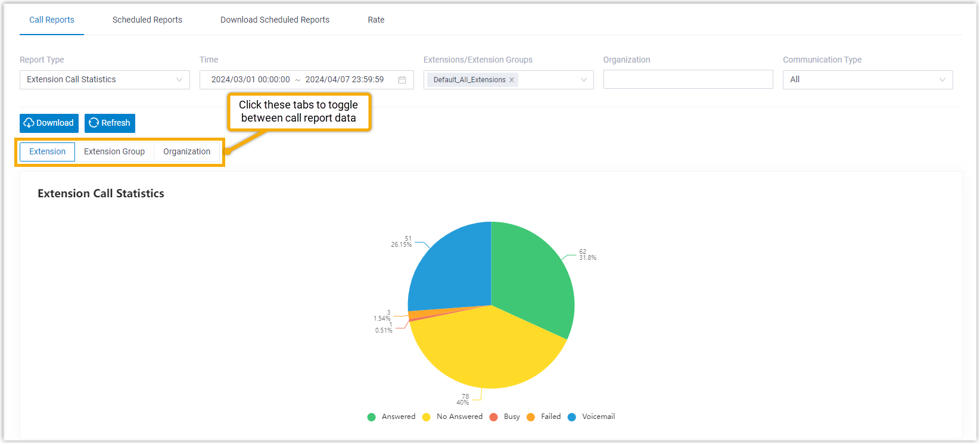Toggle the Answered legend item
The height and width of the screenshot is (444, 980).
[391, 417]
